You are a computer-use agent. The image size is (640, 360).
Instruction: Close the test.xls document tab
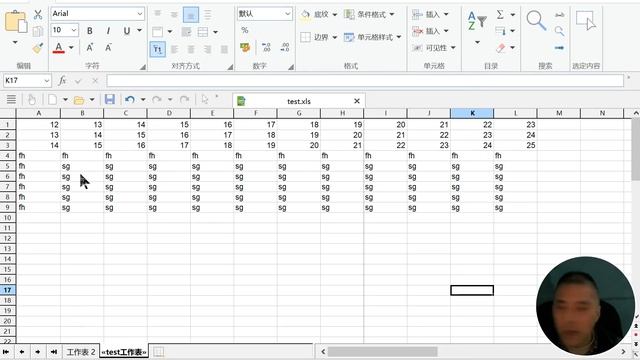(x=357, y=101)
